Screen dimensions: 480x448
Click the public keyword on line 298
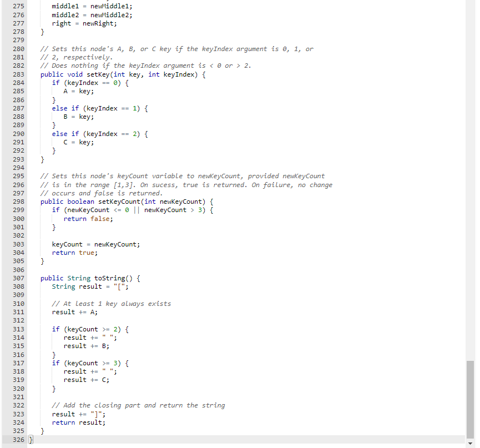pos(52,201)
